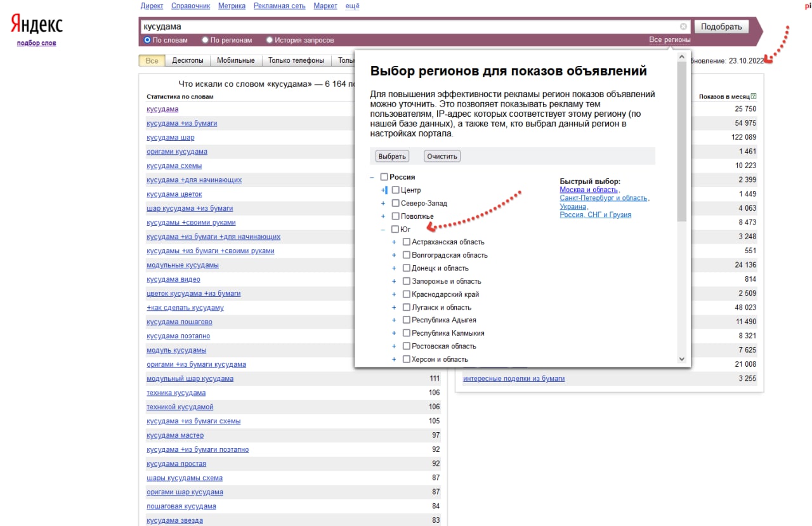
Task: Switch to the Все devices tab
Action: [x=152, y=60]
